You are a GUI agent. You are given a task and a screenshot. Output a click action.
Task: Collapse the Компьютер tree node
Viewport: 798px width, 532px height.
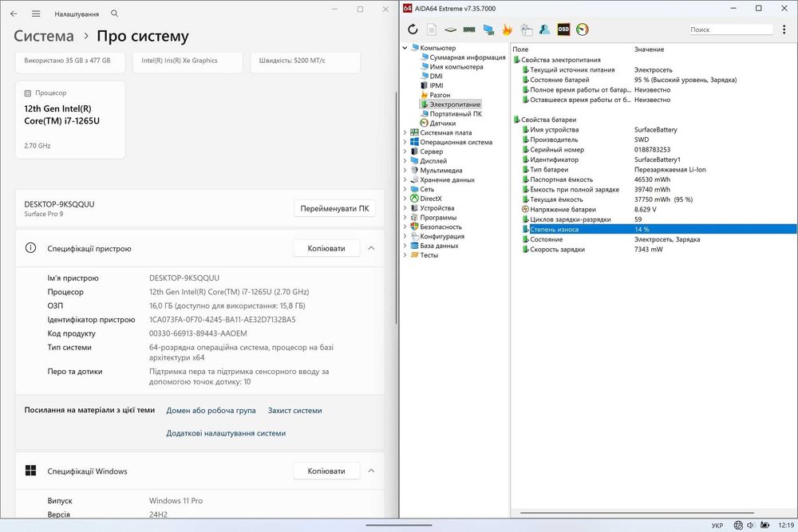405,48
